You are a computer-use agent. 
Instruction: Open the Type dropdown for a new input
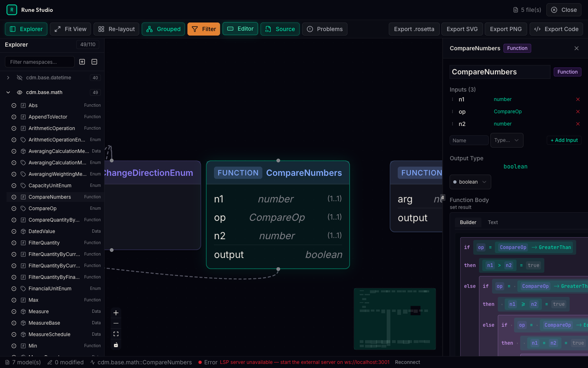click(506, 140)
